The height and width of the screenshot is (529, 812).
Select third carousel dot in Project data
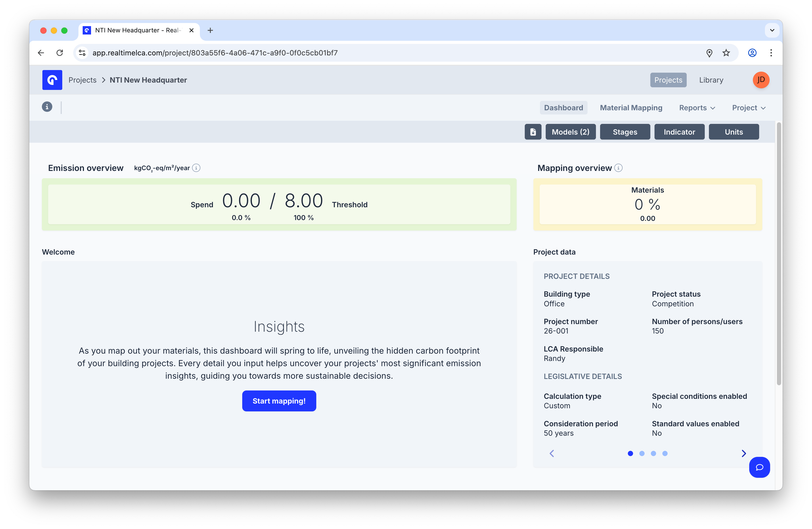pyautogui.click(x=653, y=453)
